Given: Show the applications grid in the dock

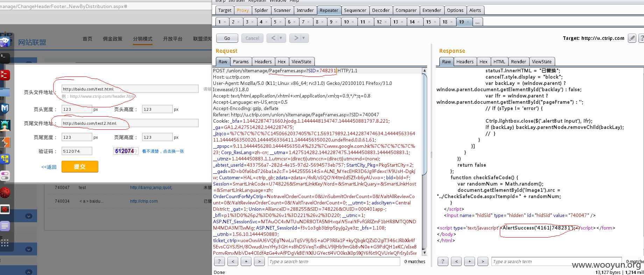Looking at the screenshot, I should pos(5,243).
